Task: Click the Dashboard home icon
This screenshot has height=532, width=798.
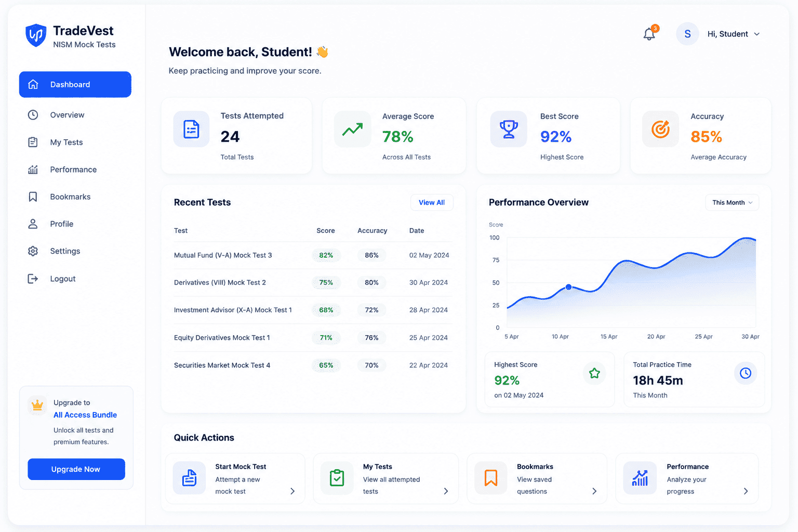Action: (x=33, y=84)
